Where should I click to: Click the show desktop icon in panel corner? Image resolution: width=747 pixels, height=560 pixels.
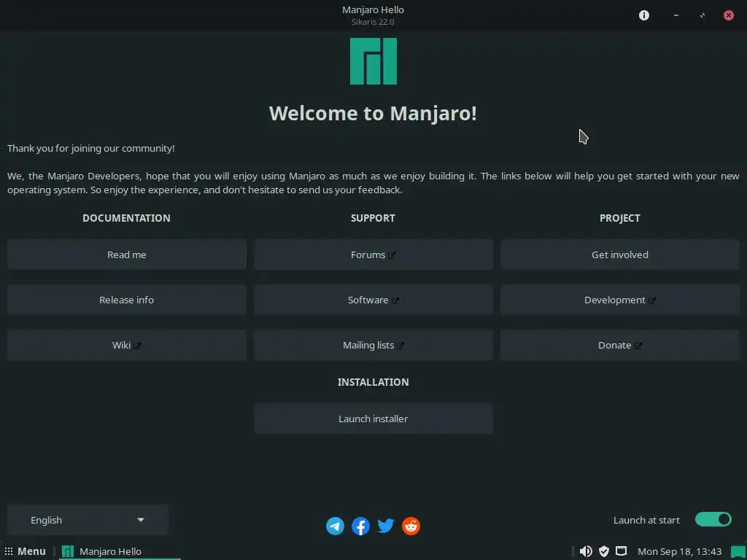click(x=738, y=551)
